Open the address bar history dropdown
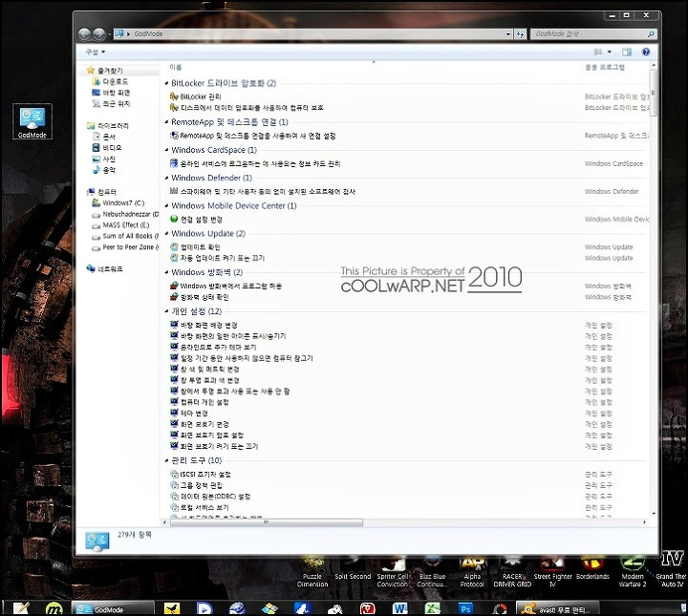 [x=508, y=33]
